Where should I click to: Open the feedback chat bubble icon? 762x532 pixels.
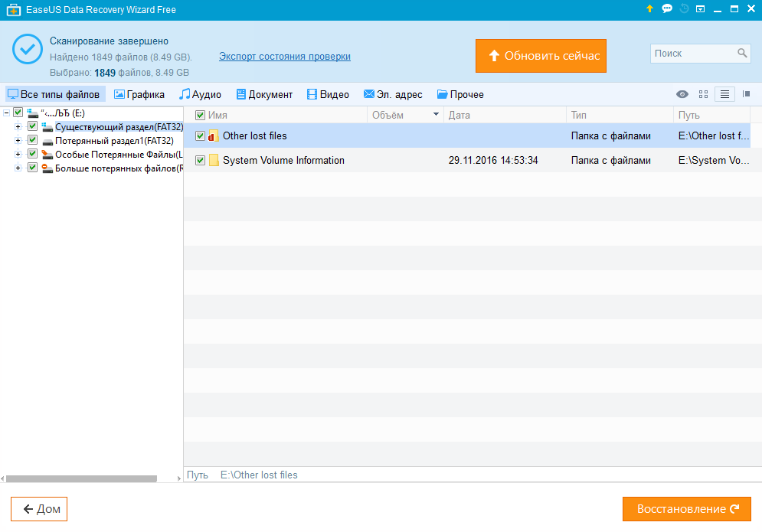667,8
